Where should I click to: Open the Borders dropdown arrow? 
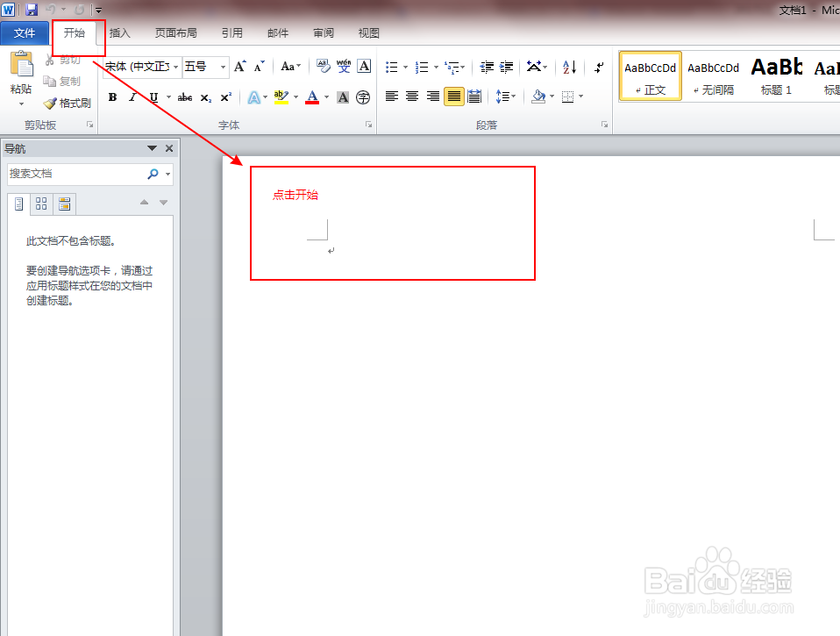coord(580,96)
